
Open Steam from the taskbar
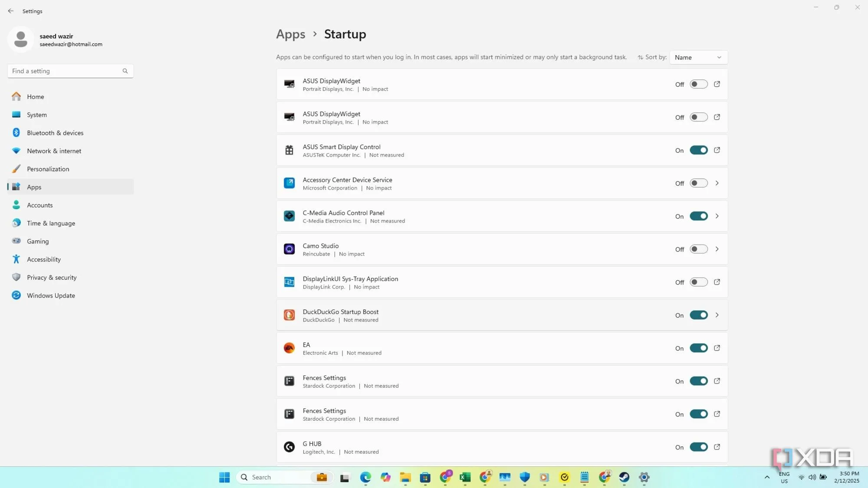pos(624,477)
